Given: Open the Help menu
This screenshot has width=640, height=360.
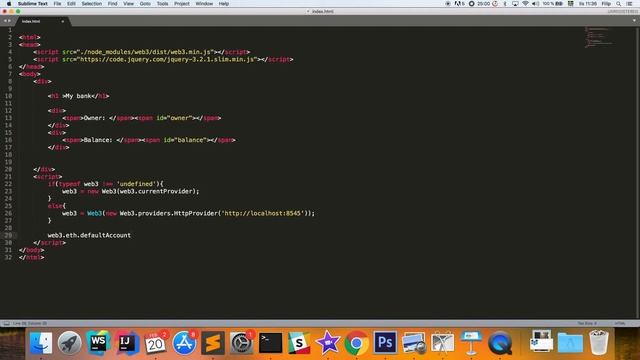Looking at the screenshot, I should (x=224, y=4).
